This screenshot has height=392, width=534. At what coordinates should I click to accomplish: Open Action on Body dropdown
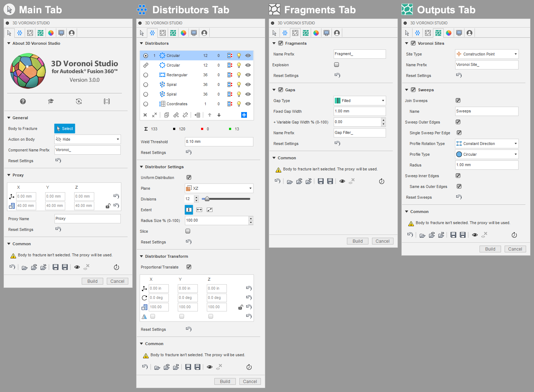[x=87, y=139]
